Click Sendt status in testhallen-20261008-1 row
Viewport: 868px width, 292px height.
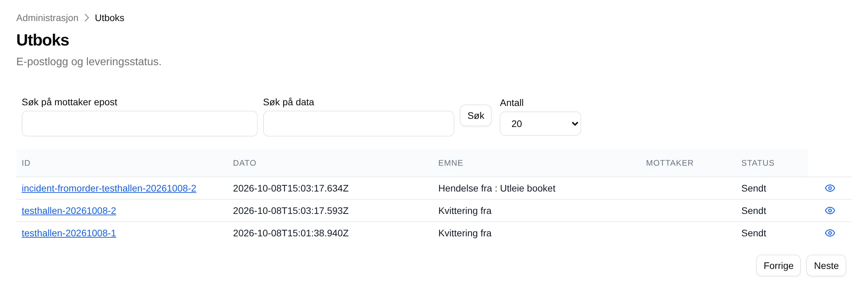coord(753,233)
